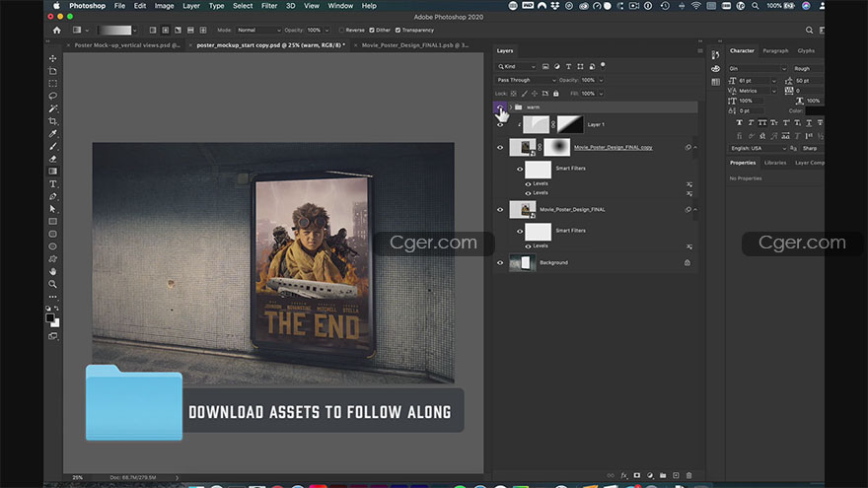
Task: Choose Radial Gradient style
Action: 166,30
